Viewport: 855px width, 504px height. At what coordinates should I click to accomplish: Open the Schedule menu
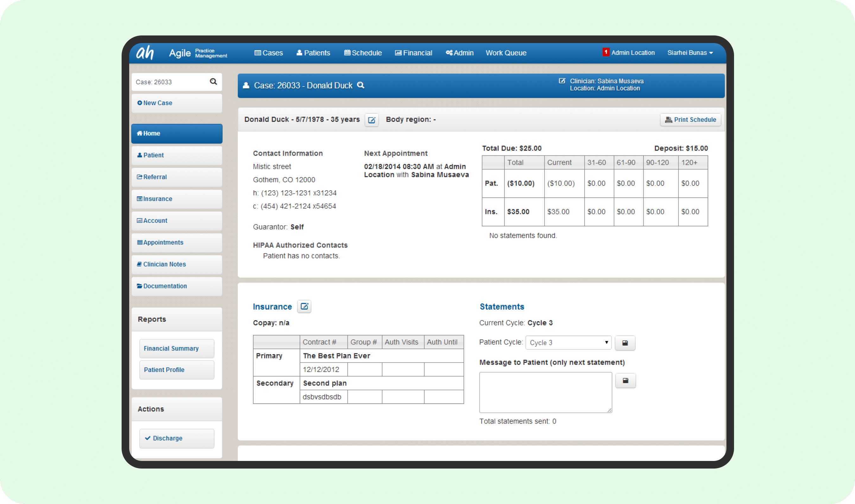point(363,53)
